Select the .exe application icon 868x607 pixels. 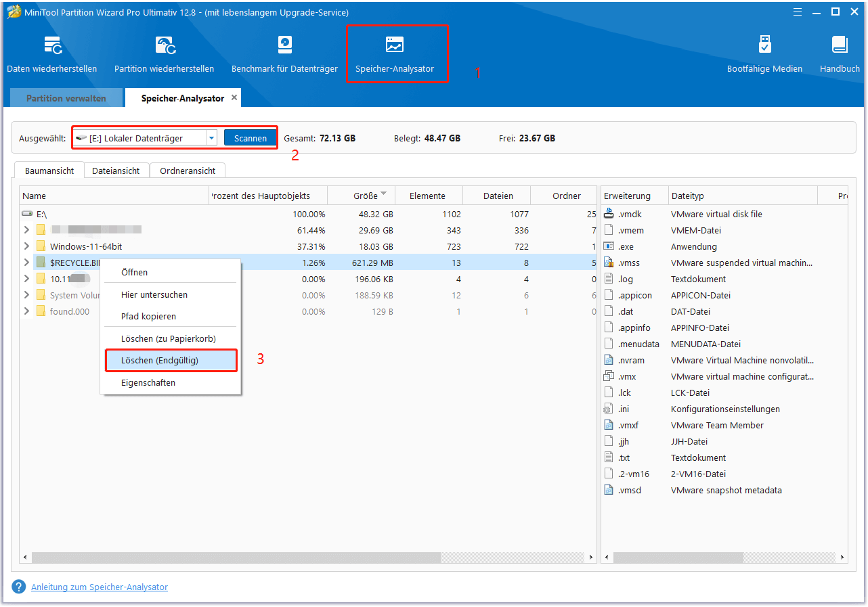pos(609,246)
